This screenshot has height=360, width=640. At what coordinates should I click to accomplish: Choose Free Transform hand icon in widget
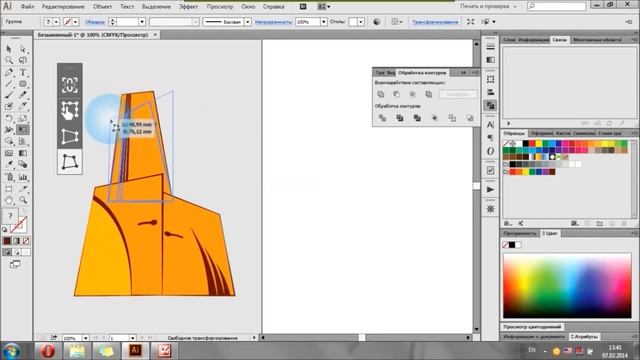point(70,111)
